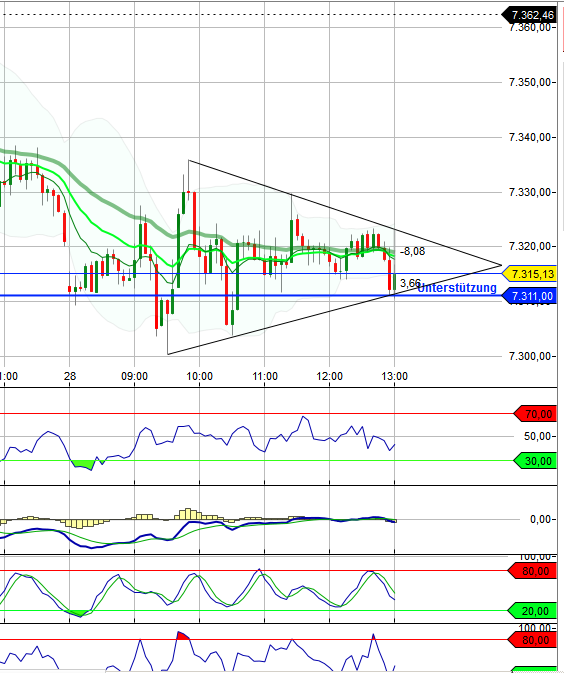Click the Unterstützung support label
Screen dimensions: 564x673
457,288
